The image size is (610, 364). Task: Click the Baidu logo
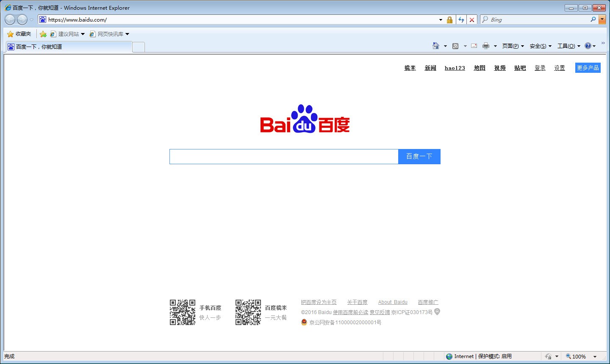coord(305,119)
